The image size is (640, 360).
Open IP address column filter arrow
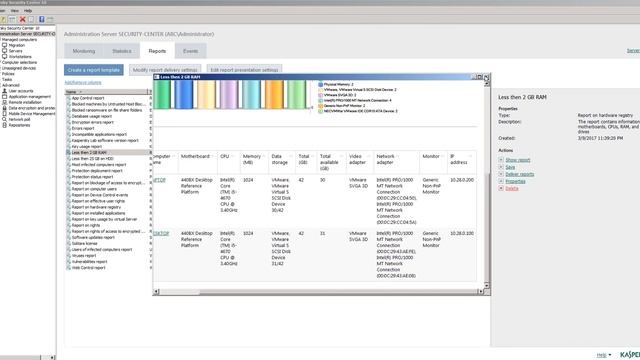(470, 156)
